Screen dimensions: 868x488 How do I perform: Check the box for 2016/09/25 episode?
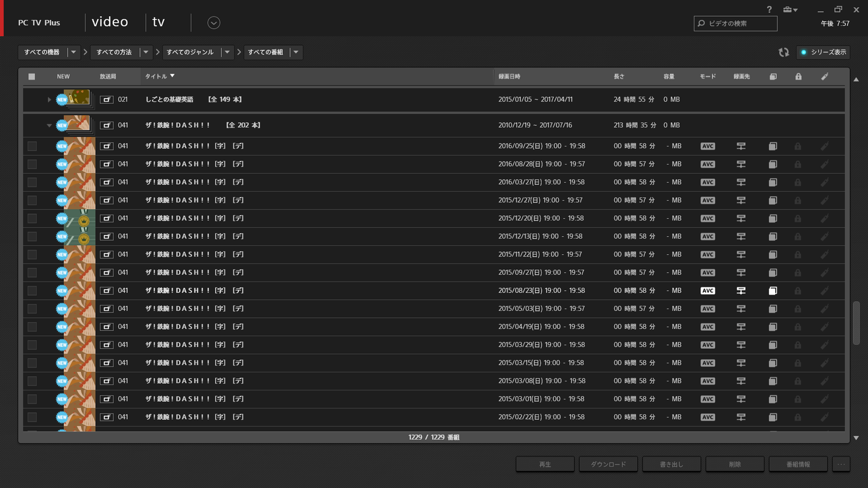point(32,146)
